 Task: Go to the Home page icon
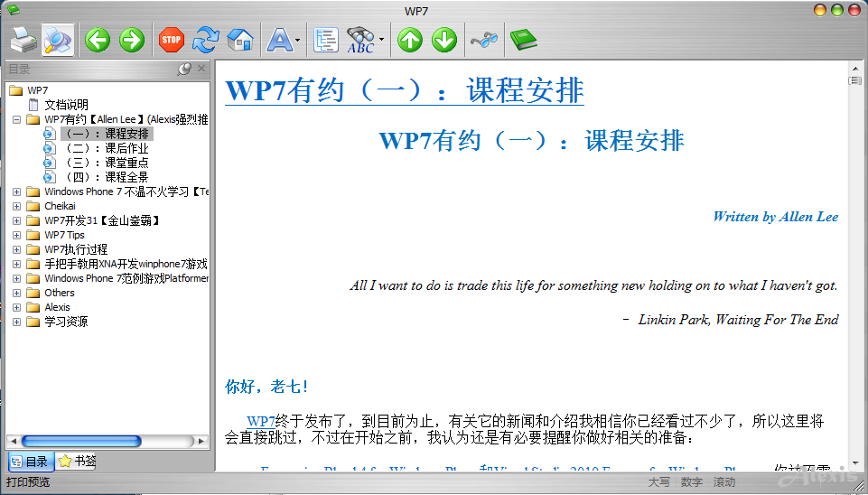point(240,40)
